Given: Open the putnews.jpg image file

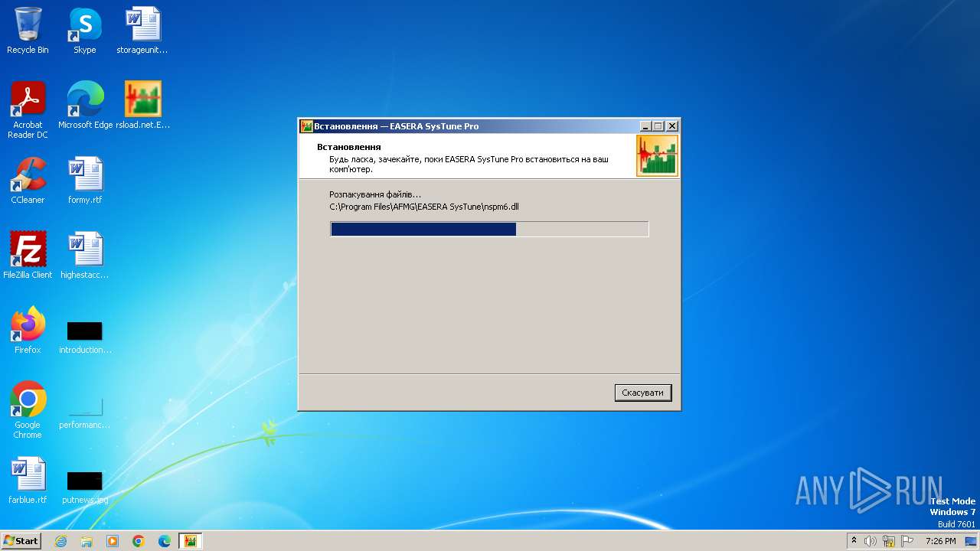Looking at the screenshot, I should point(85,487).
